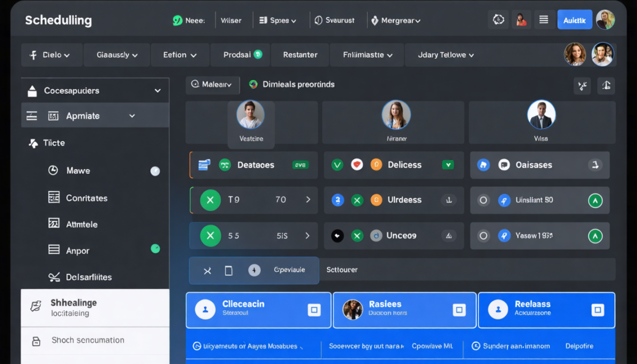The height and width of the screenshot is (364, 637).
Task: Expand the T9 70 row chevron
Action: click(308, 200)
